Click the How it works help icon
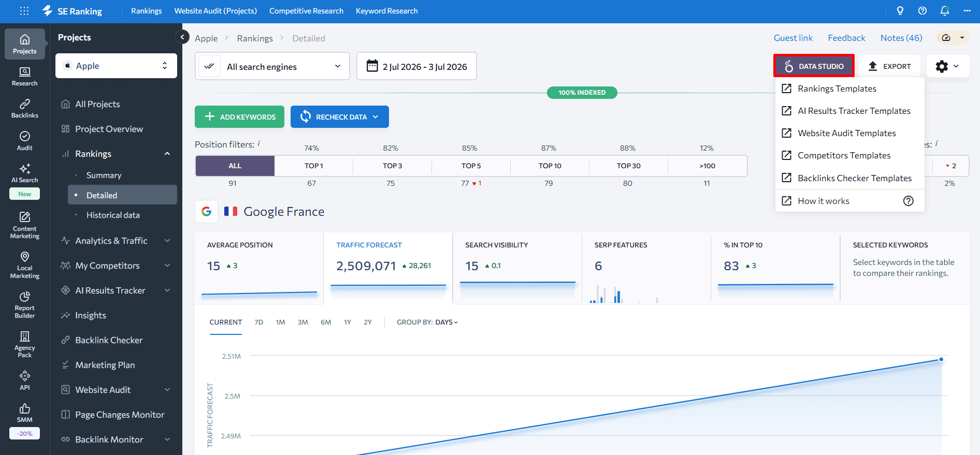This screenshot has width=980, height=455. coord(909,201)
